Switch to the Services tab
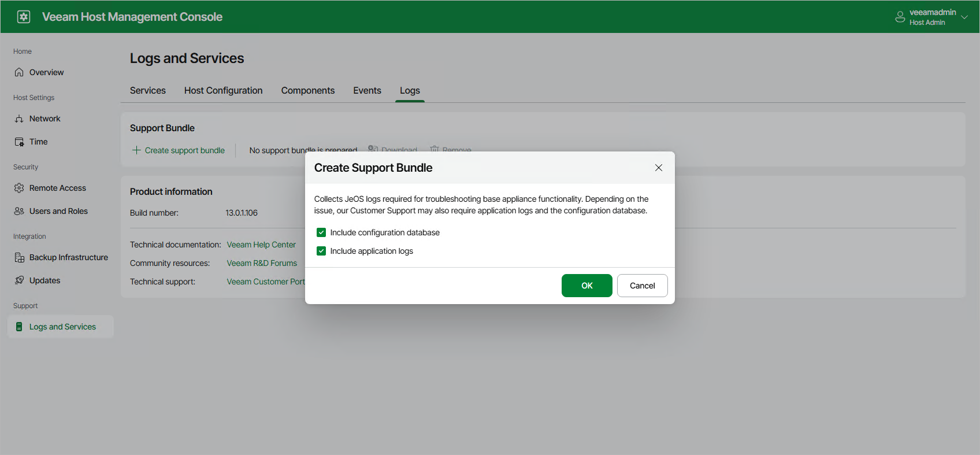980x455 pixels. pyautogui.click(x=148, y=91)
